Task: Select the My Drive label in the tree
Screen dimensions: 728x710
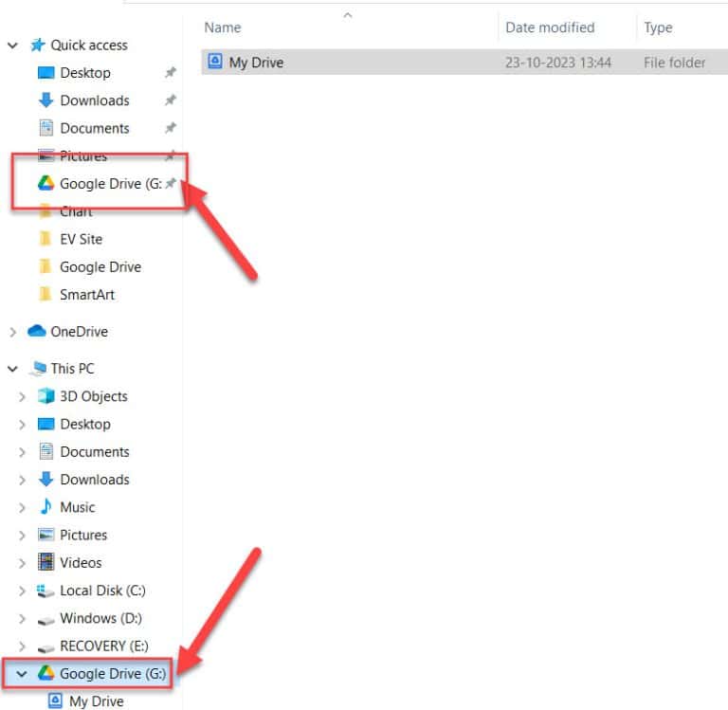Action: click(x=97, y=701)
